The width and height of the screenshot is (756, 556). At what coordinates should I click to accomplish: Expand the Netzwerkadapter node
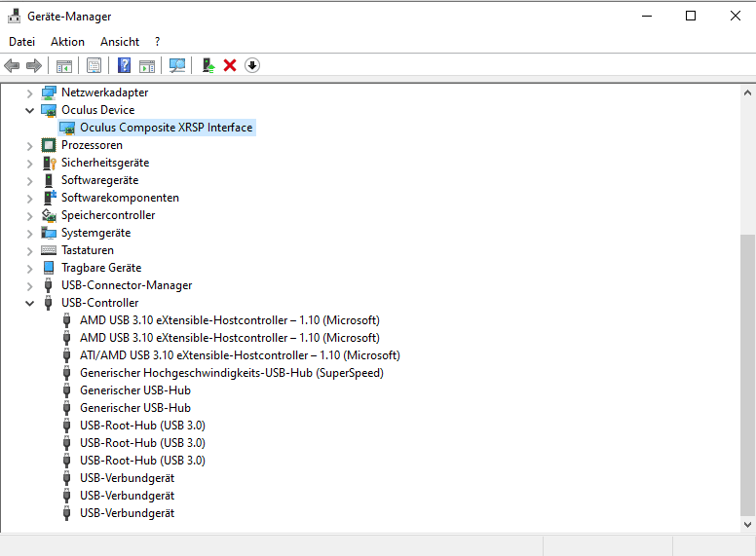(x=29, y=93)
